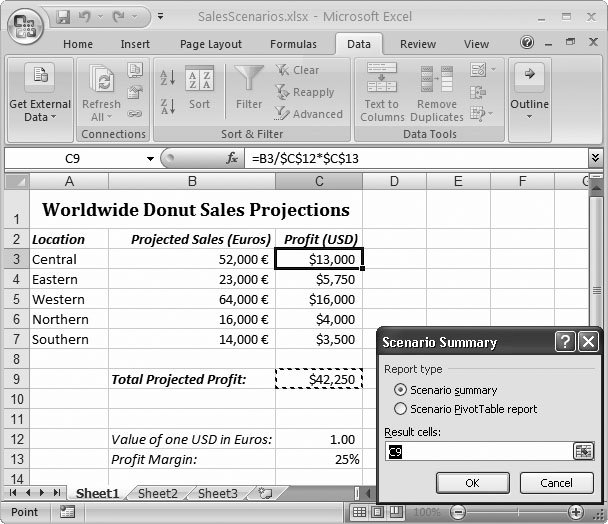Expand the formula bar
The height and width of the screenshot is (524, 608).
(595, 158)
